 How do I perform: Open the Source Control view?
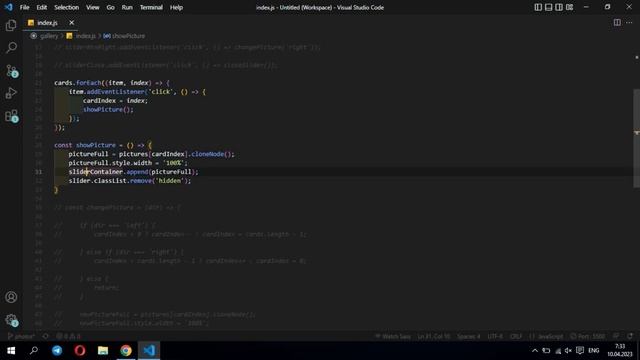(x=11, y=71)
